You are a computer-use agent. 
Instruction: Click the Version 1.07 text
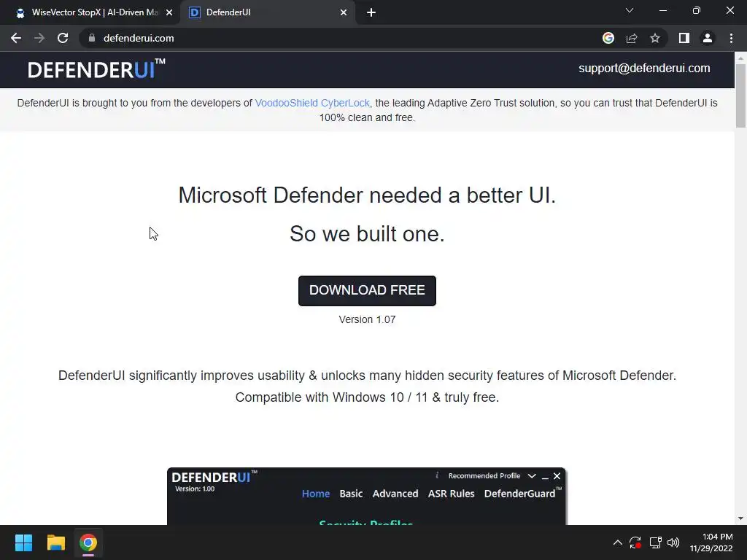click(367, 319)
